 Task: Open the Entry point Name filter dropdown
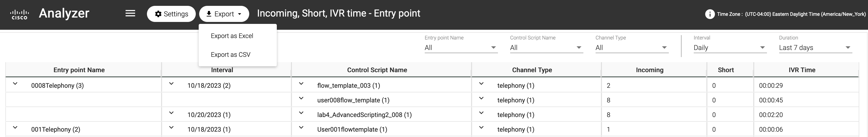[x=461, y=48]
